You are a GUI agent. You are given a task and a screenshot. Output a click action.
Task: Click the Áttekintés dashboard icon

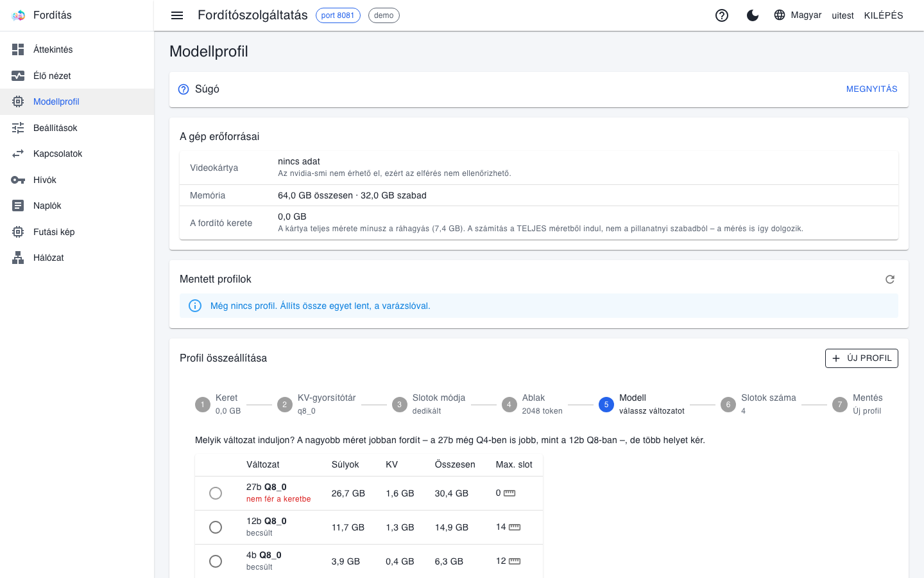tap(18, 49)
